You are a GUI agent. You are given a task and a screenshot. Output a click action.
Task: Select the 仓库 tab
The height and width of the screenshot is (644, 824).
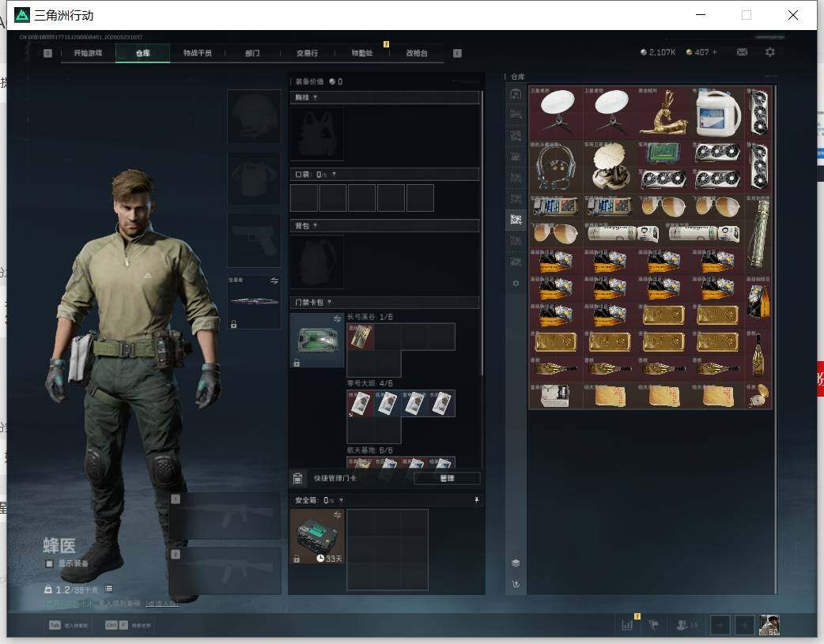coord(143,53)
